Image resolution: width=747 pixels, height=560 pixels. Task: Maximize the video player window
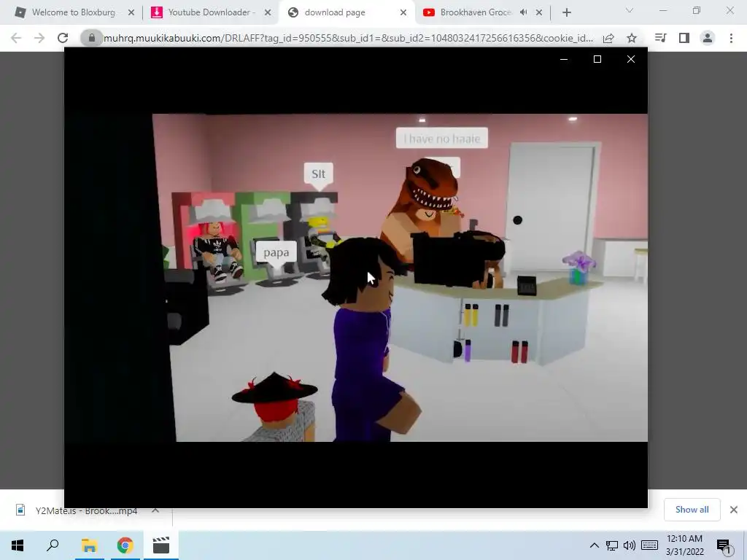[x=597, y=59]
